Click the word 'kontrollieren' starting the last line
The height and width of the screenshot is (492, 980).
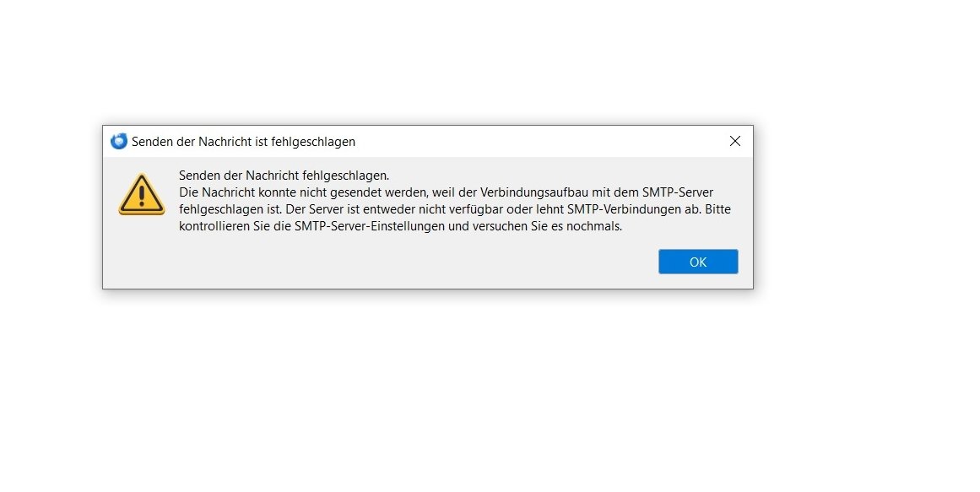point(214,226)
